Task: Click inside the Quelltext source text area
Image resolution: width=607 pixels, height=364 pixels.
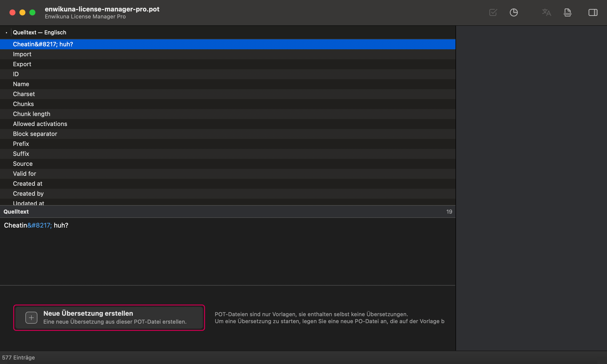Action: coord(228,251)
